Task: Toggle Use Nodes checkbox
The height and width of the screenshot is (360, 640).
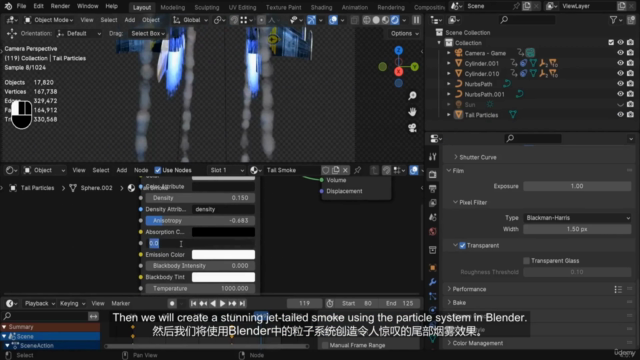Action: point(158,170)
